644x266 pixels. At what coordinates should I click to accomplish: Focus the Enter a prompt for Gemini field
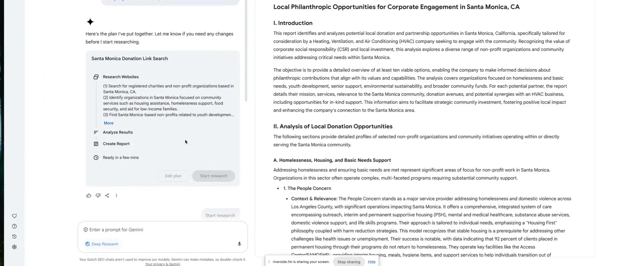pos(161,230)
